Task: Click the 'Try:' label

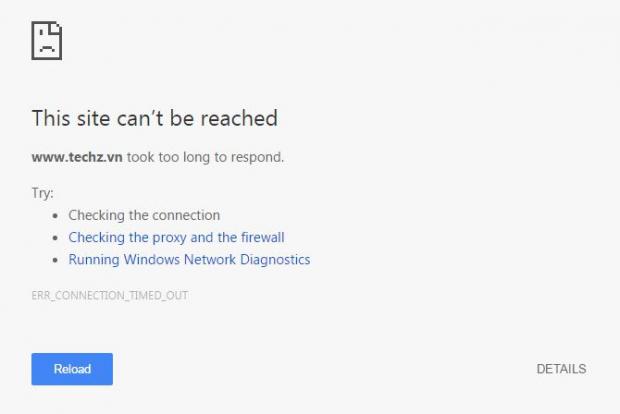Action: point(43,193)
